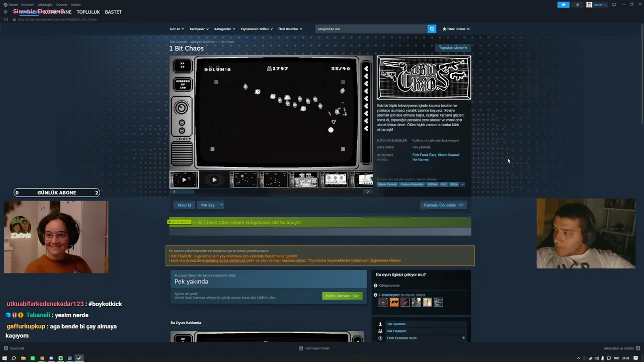The image size is (644, 362).
Task: Open the notifications bell
Action: point(577,5)
